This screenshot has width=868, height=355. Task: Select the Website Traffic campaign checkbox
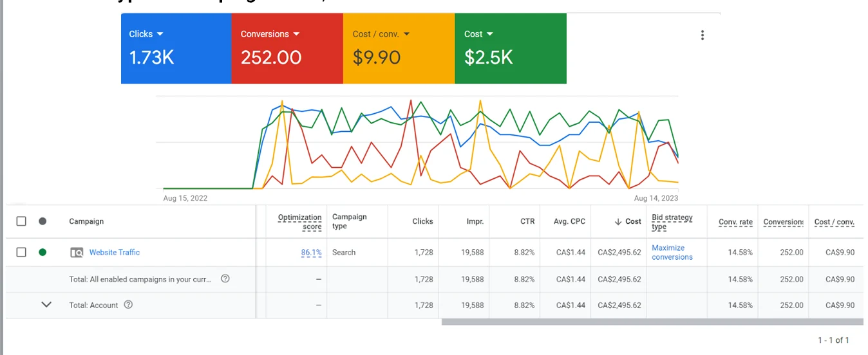(21, 252)
